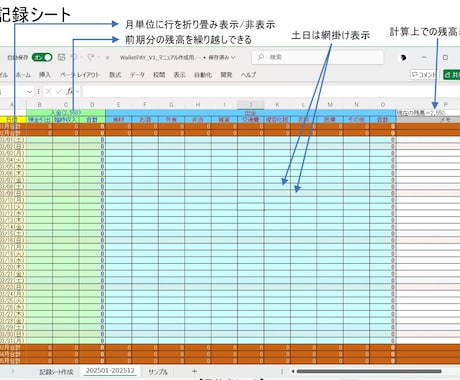460x380 pixels.
Task: Open the ページ レイアウト ribbon tab
Action: point(80,75)
